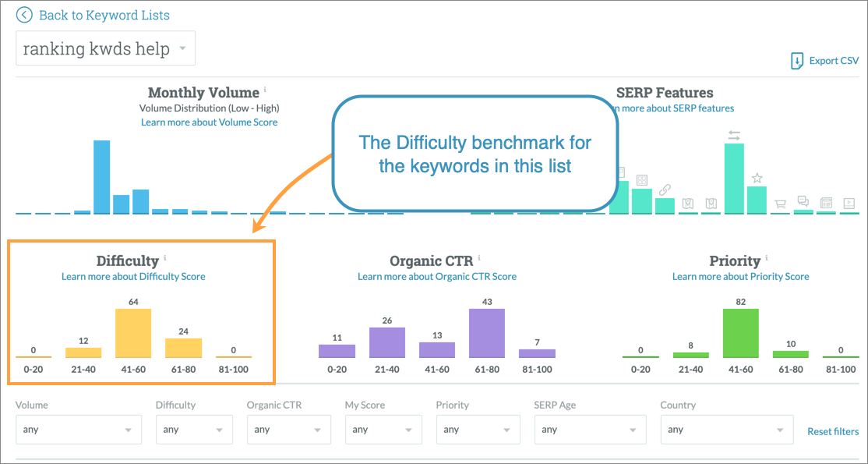Click the 41-60 Difficulty yellow bar
Viewport: 868px width, 464px height.
pos(133,334)
